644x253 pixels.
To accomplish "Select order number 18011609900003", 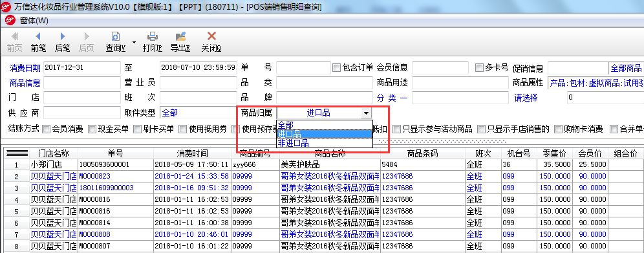I will (115, 188).
